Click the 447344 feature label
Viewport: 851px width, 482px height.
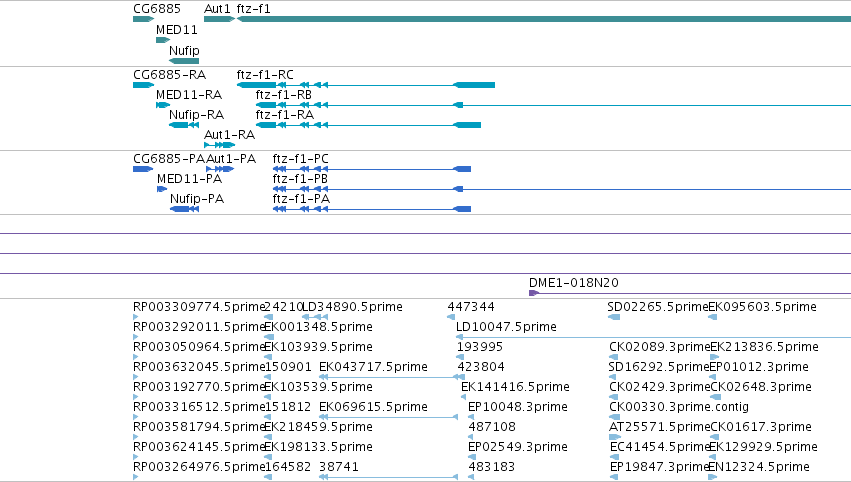coord(471,307)
